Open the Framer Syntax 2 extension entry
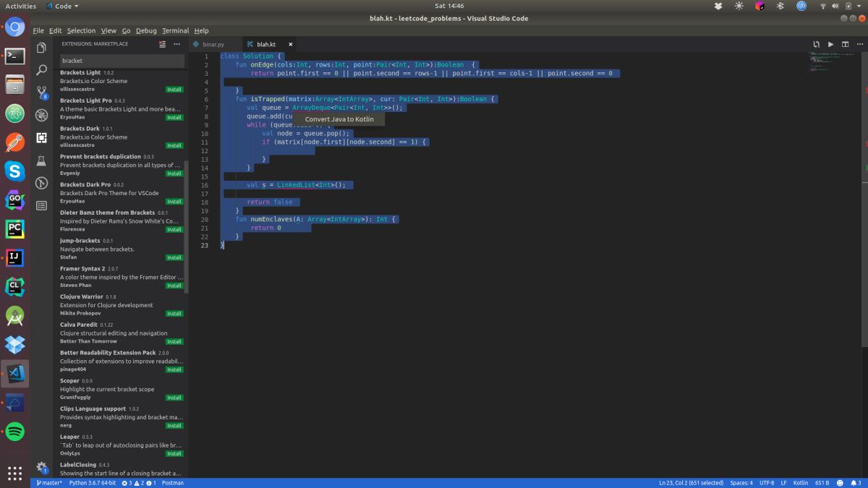 (122, 277)
